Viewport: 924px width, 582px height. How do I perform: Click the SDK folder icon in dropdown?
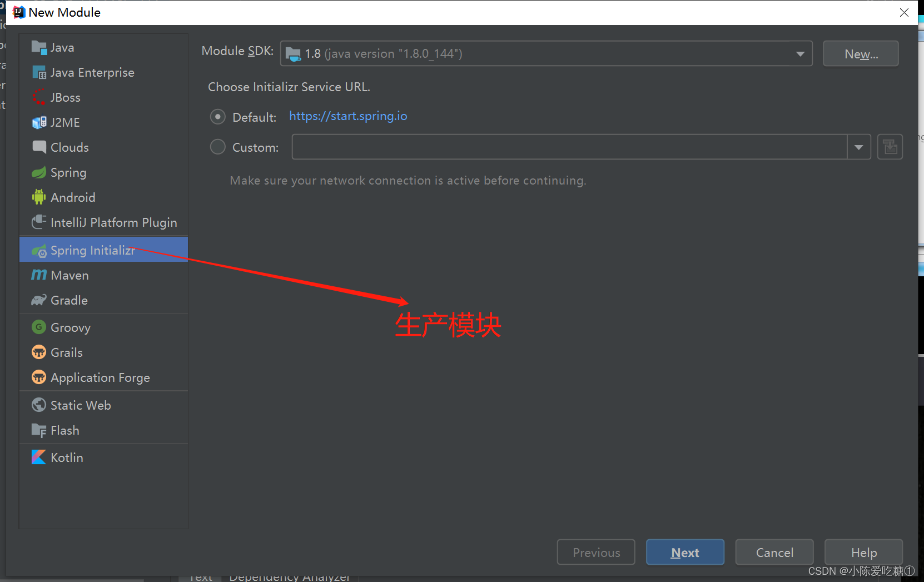tap(293, 54)
